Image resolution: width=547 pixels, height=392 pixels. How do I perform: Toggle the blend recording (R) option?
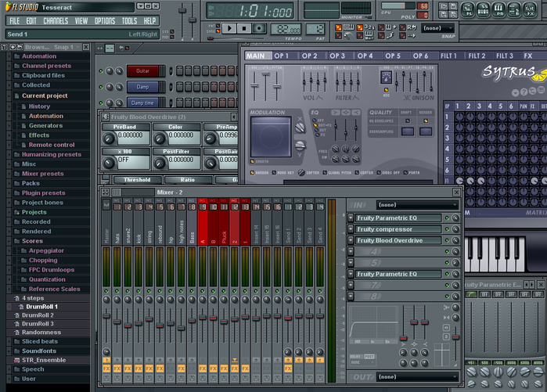tap(402, 27)
